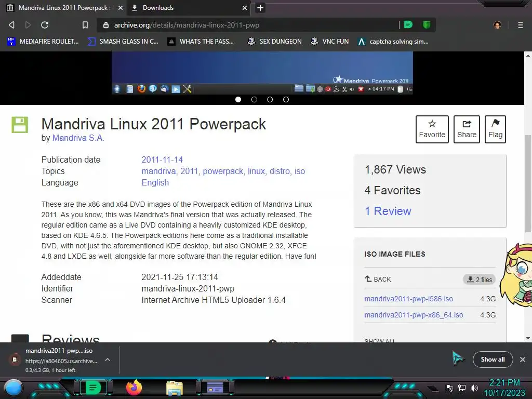Click the volume speaker tray icon

pyautogui.click(x=474, y=388)
